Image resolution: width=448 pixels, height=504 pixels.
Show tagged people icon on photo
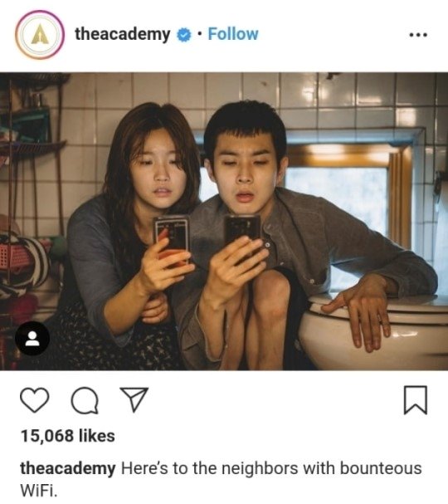pos(32,338)
